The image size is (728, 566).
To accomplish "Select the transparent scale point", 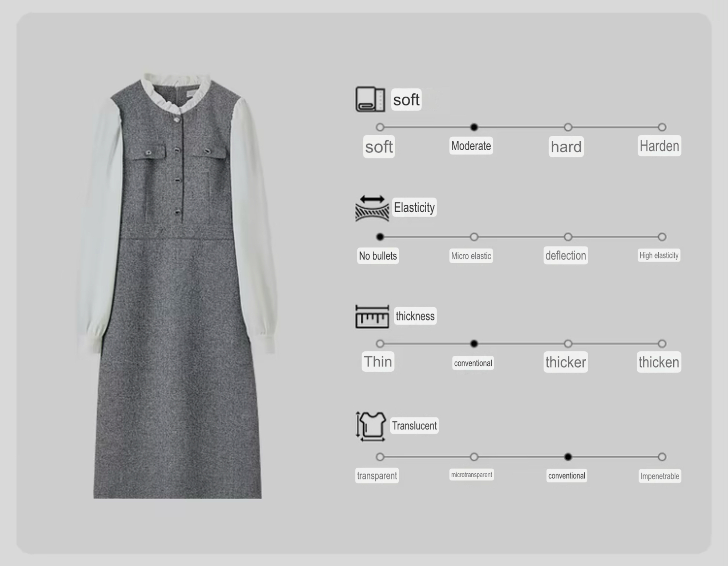I will click(x=380, y=457).
